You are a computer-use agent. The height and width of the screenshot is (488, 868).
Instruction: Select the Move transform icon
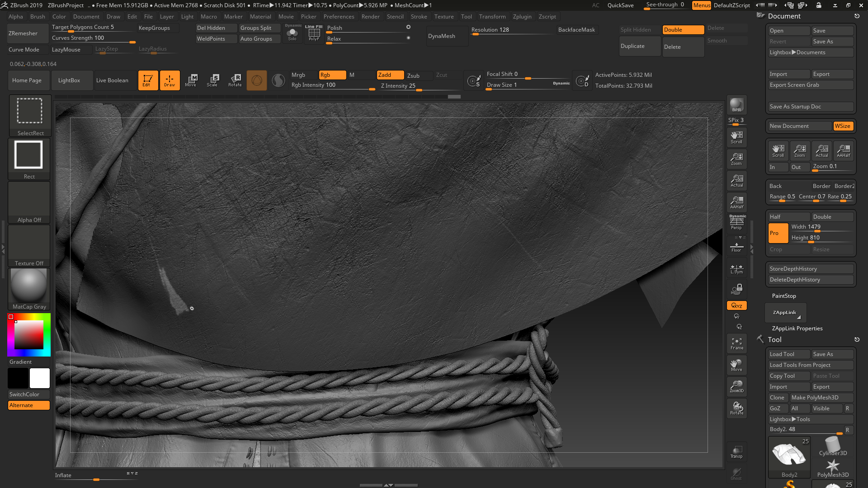click(x=191, y=80)
